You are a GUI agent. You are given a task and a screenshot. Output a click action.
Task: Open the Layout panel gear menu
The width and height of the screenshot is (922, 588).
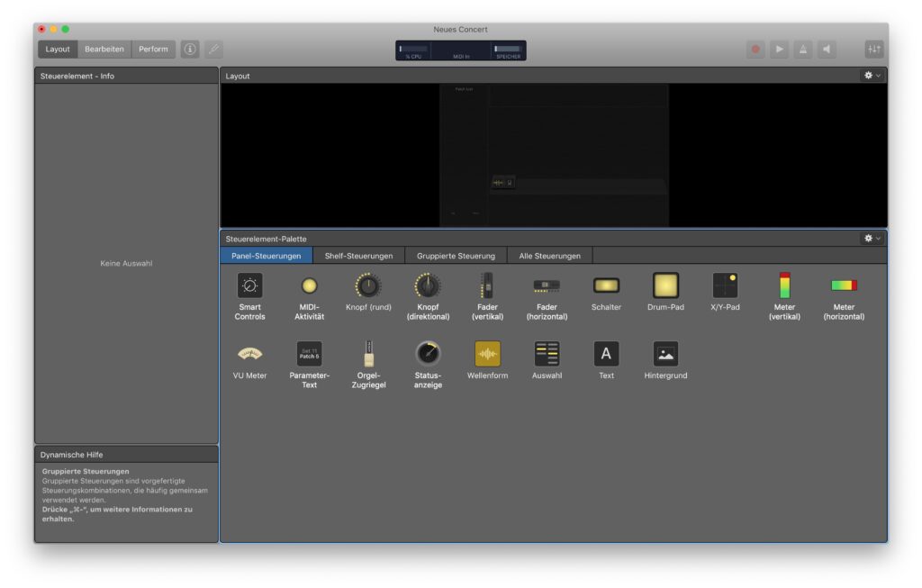coord(872,76)
